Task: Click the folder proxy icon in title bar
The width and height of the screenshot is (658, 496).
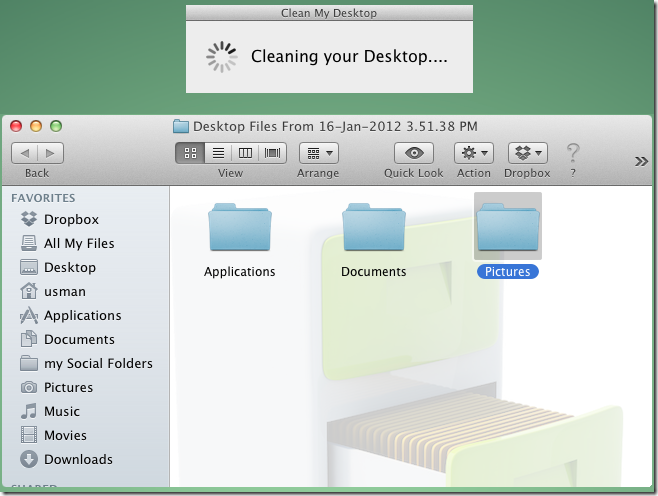Action: 181,126
